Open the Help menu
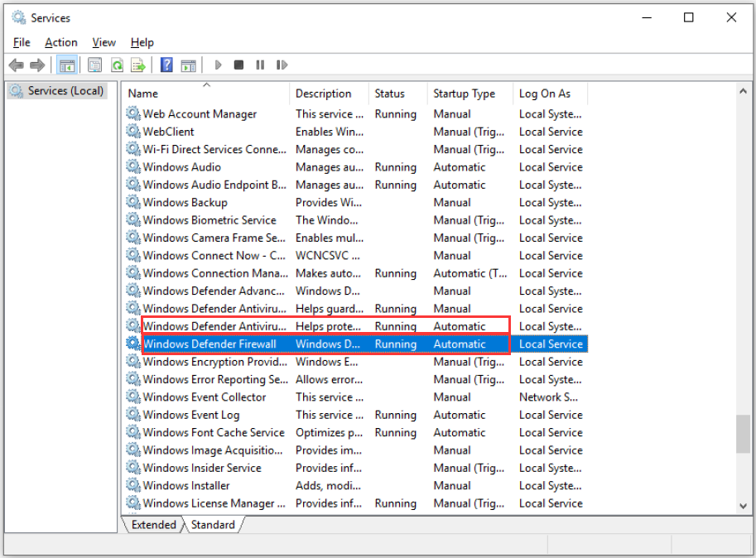Screen dimensions: 756x558 pyautogui.click(x=142, y=42)
